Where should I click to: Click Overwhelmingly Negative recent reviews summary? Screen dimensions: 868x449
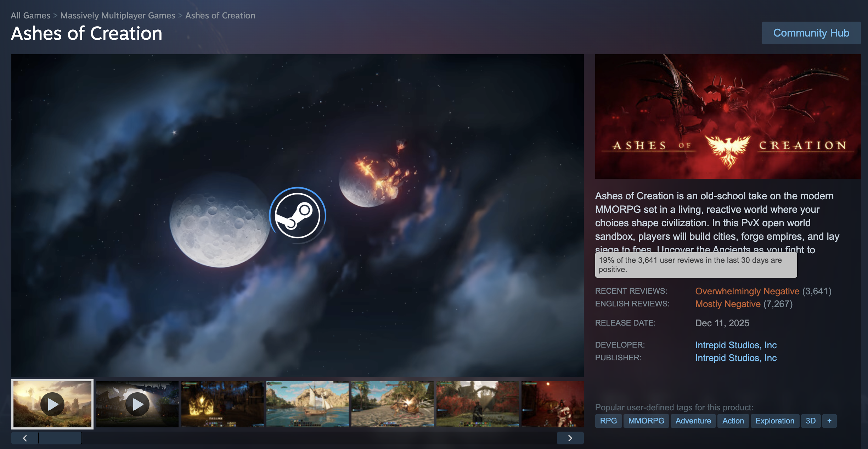tap(747, 291)
